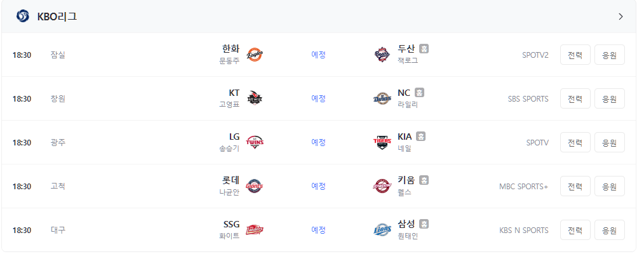Open 전력 for SSG vs 삼성 game

pyautogui.click(x=575, y=231)
